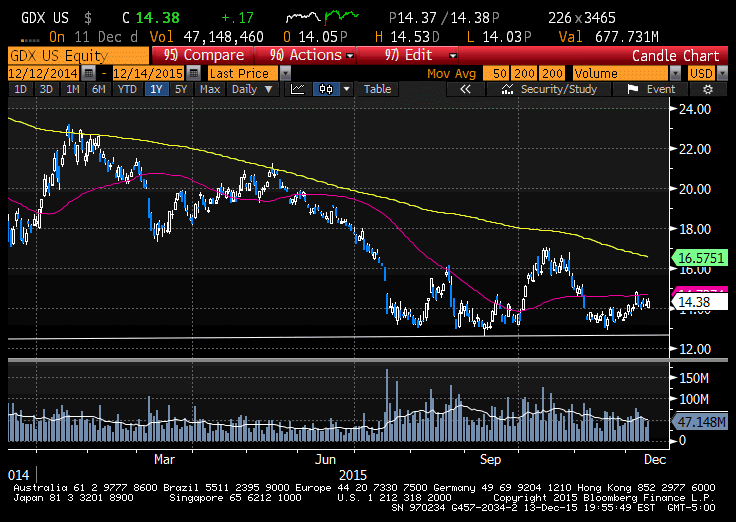Click the 226x3465 size quote
The width and height of the screenshot is (736, 522).
click(582, 18)
